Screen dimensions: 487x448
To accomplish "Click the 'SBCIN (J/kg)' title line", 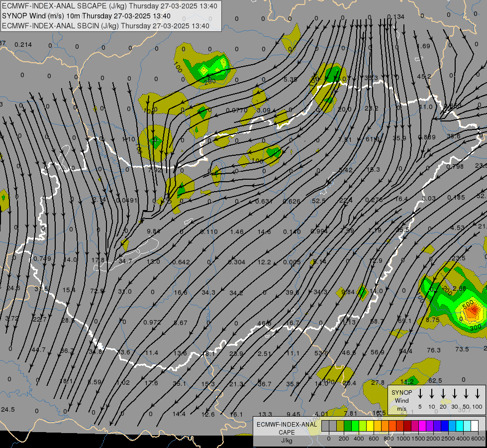I will tap(105, 26).
